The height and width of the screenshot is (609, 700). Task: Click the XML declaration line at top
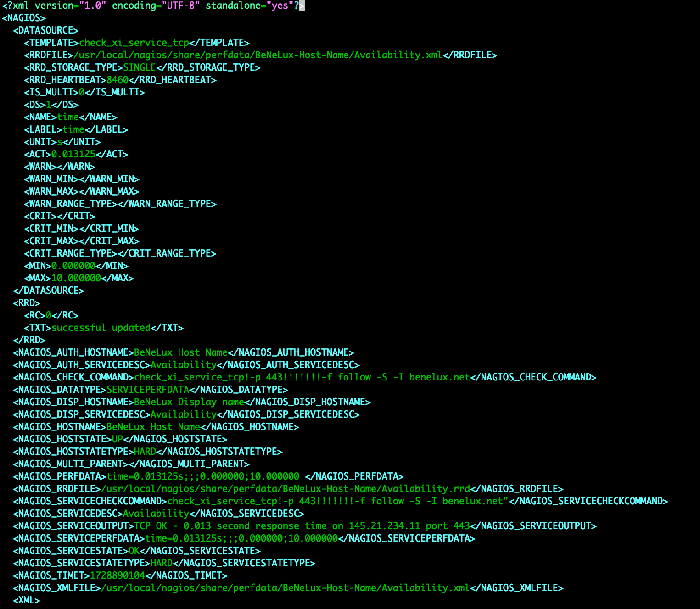[153, 6]
